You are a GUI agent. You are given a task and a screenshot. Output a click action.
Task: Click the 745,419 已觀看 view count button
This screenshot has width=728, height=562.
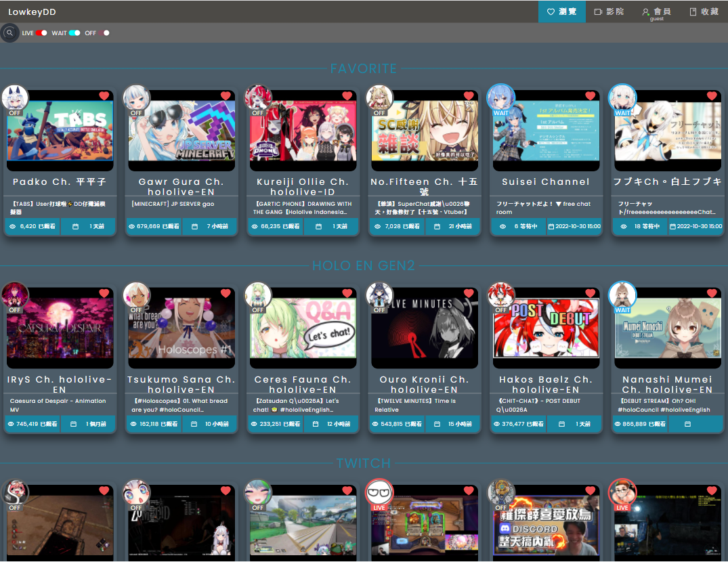click(33, 424)
